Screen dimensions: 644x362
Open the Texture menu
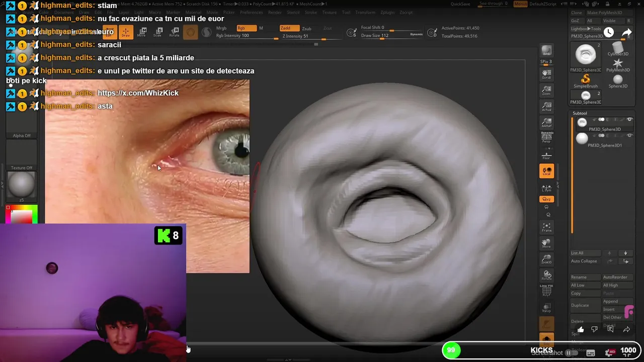[330, 13]
